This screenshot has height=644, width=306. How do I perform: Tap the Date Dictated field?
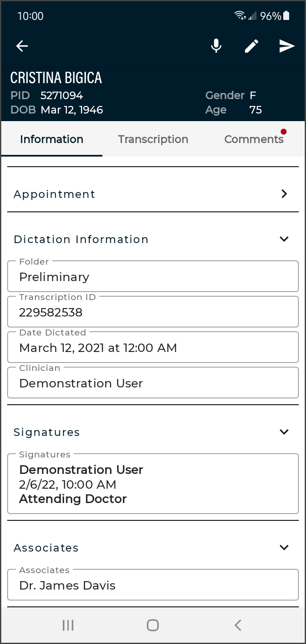click(153, 348)
